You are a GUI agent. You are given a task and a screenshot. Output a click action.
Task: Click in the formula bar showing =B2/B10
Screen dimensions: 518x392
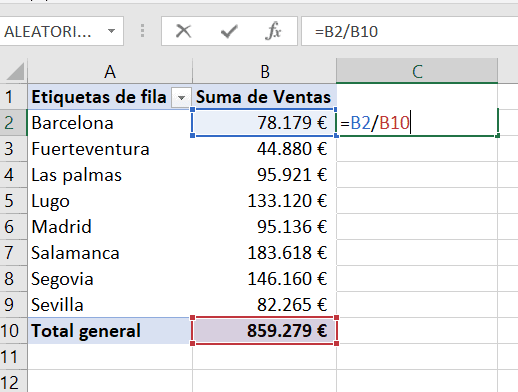[x=409, y=31]
